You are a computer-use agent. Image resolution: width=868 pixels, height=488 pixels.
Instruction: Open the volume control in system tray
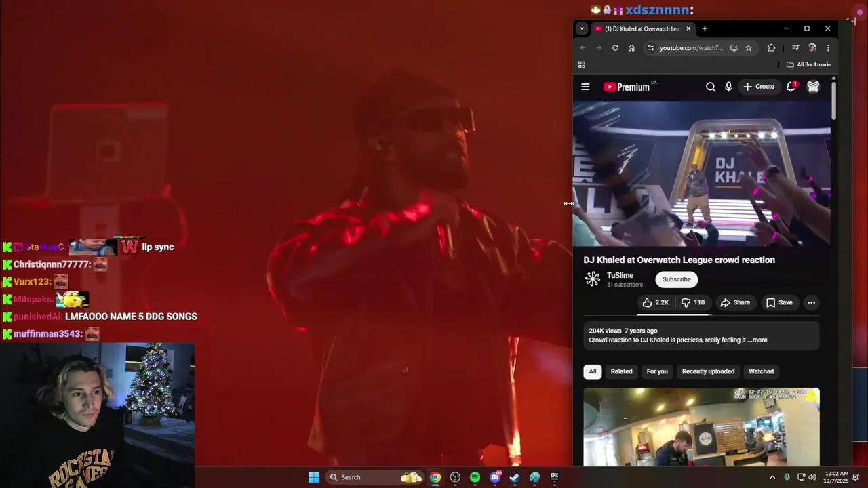click(x=812, y=477)
